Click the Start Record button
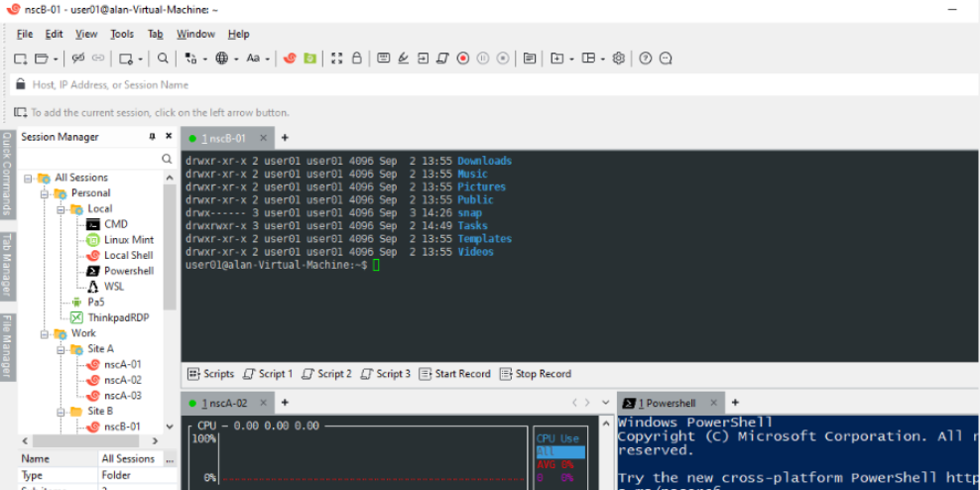The image size is (980, 490). pyautogui.click(x=454, y=374)
